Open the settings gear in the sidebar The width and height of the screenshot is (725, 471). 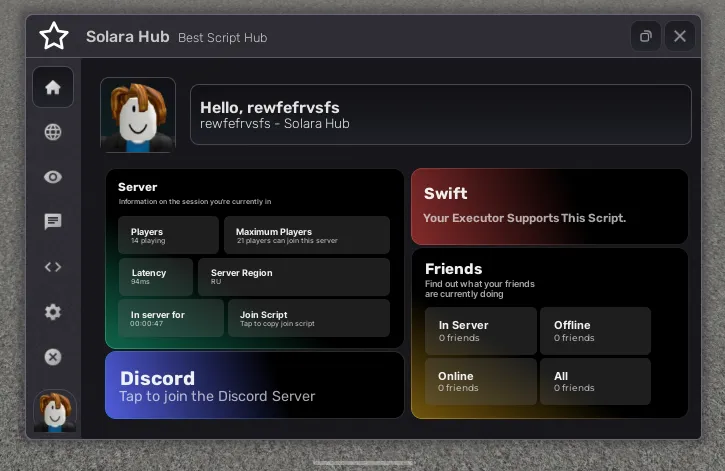click(x=53, y=312)
